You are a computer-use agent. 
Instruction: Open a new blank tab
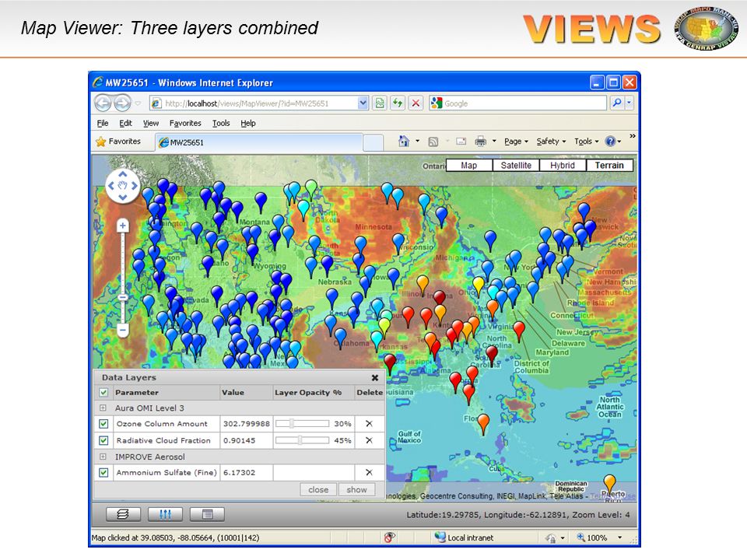point(373,142)
